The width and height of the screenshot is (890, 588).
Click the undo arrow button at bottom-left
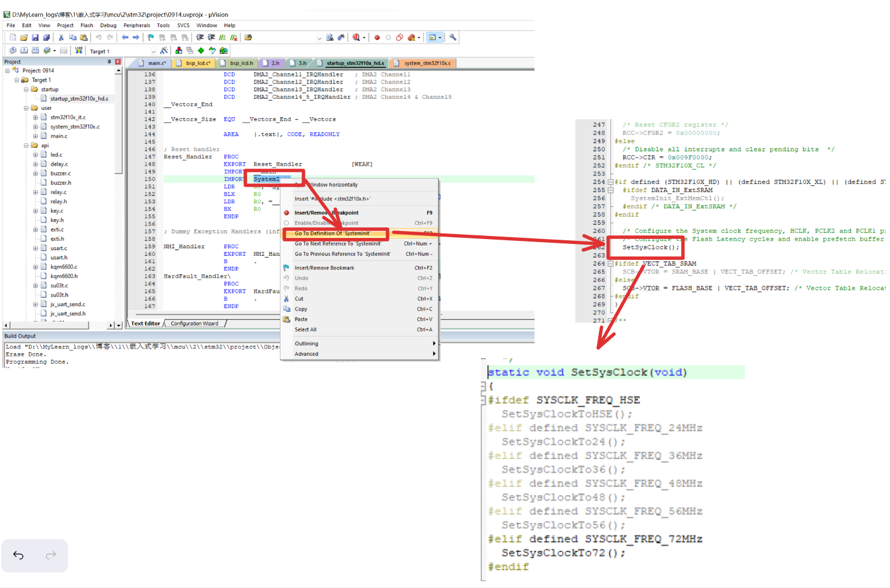pos(19,555)
